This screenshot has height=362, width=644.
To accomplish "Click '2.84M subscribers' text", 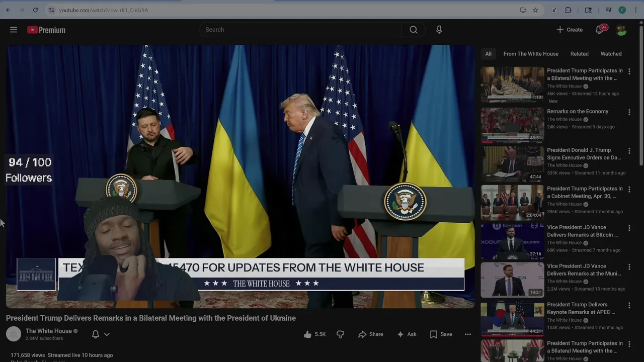I will [44, 338].
